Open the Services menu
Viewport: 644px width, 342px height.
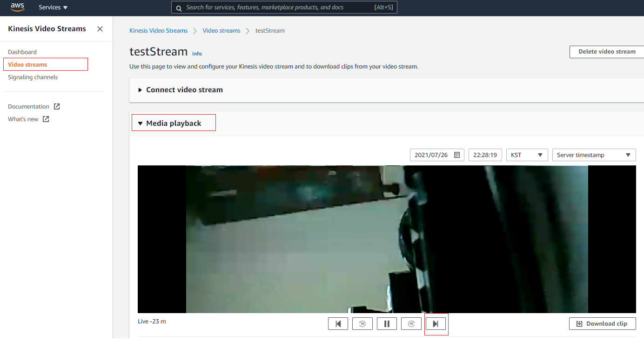tap(53, 7)
